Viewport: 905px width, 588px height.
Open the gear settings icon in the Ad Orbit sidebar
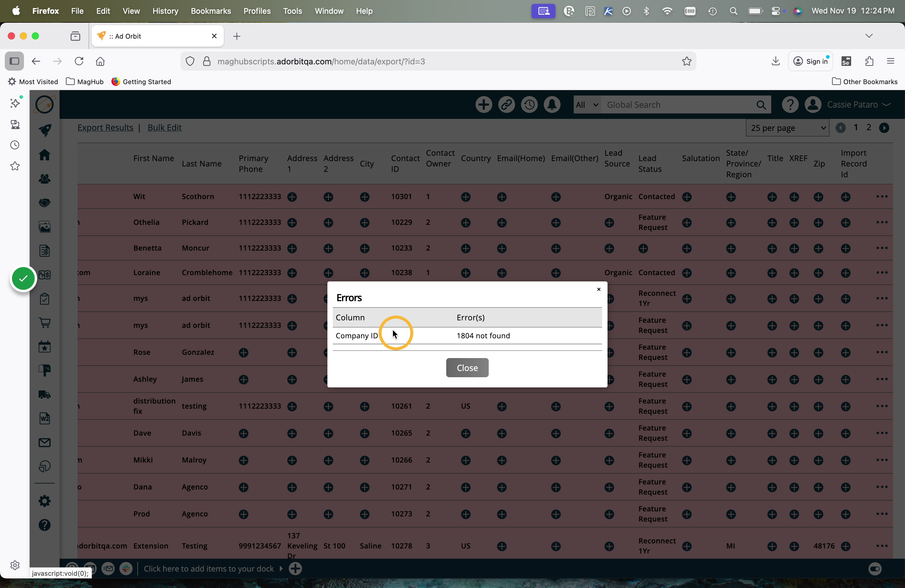coord(45,501)
